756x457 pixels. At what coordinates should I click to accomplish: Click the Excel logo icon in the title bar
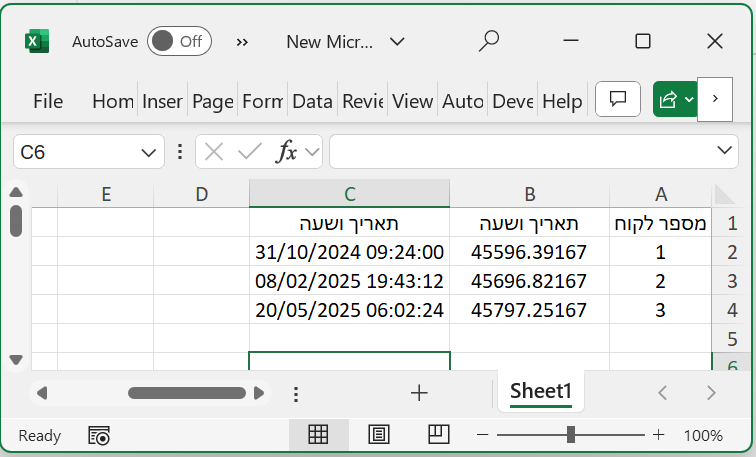click(37, 41)
